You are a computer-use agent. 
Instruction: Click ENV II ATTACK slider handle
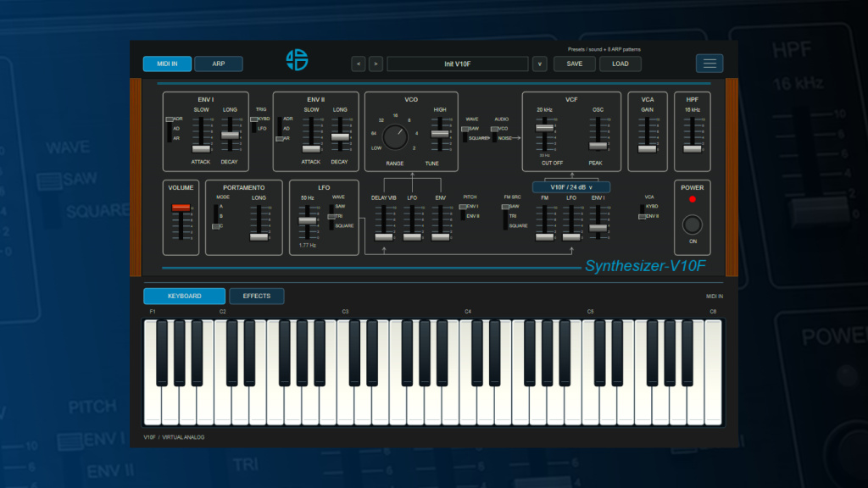click(311, 149)
